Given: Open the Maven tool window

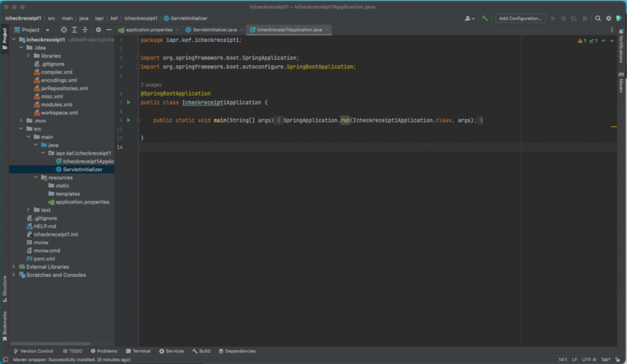Looking at the screenshot, I should point(621,83).
